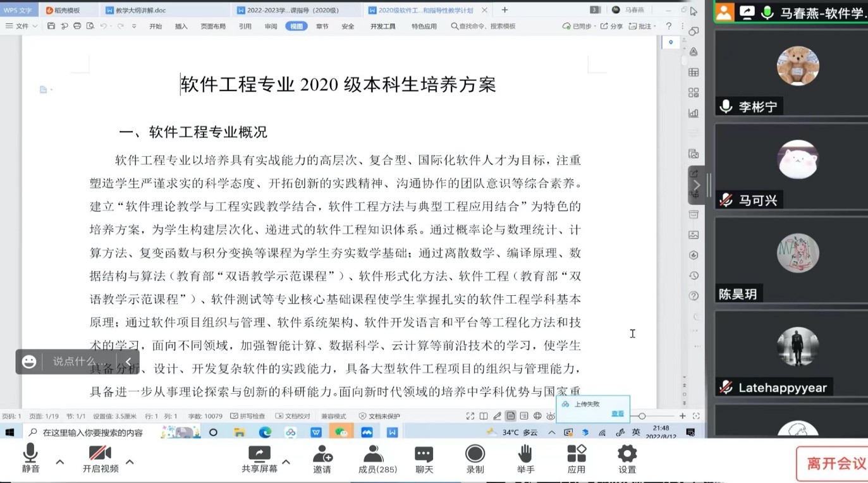Switch to the 教学大纲讲解.doc tab
The width and height of the screenshot is (868, 483).
pyautogui.click(x=136, y=10)
